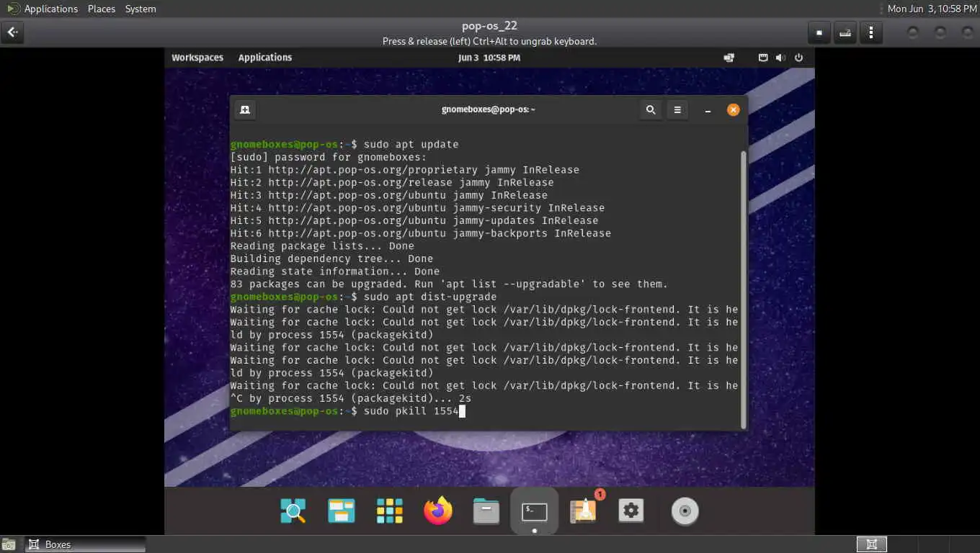Open guest clock Jun 3 10:58 PM
The width and height of the screenshot is (980, 553).
(489, 58)
